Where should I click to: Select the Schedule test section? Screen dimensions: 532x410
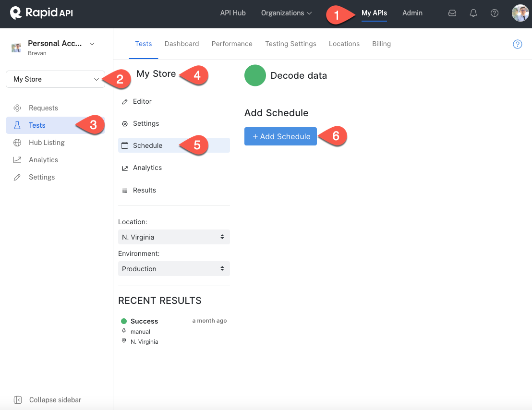click(174, 145)
